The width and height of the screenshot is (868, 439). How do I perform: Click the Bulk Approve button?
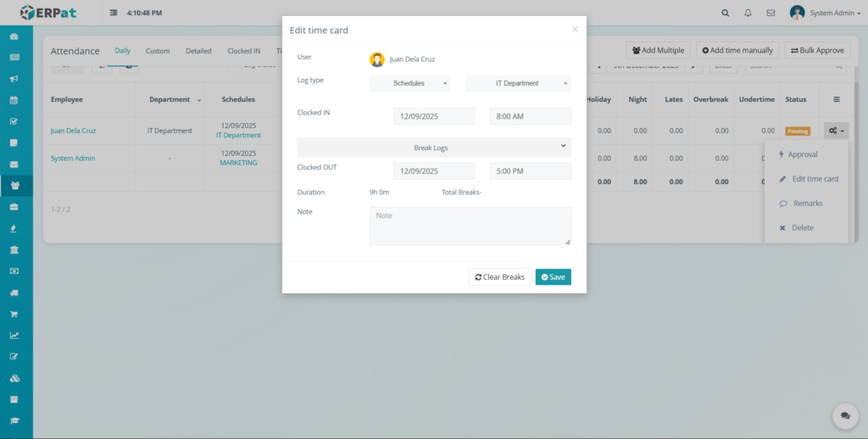point(817,50)
